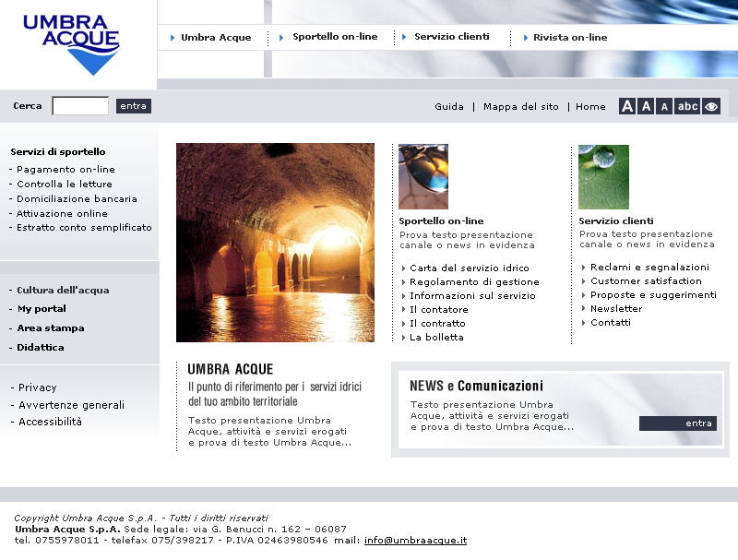Click the Servizi di sportello sidebar heading
The height and width of the screenshot is (560, 738).
(x=58, y=151)
